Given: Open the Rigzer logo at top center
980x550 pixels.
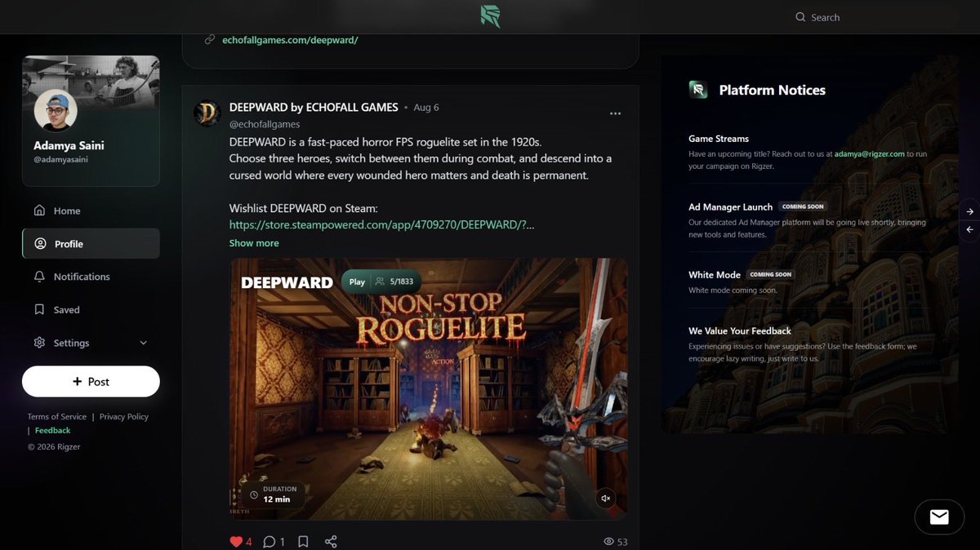Looking at the screenshot, I should point(490,16).
